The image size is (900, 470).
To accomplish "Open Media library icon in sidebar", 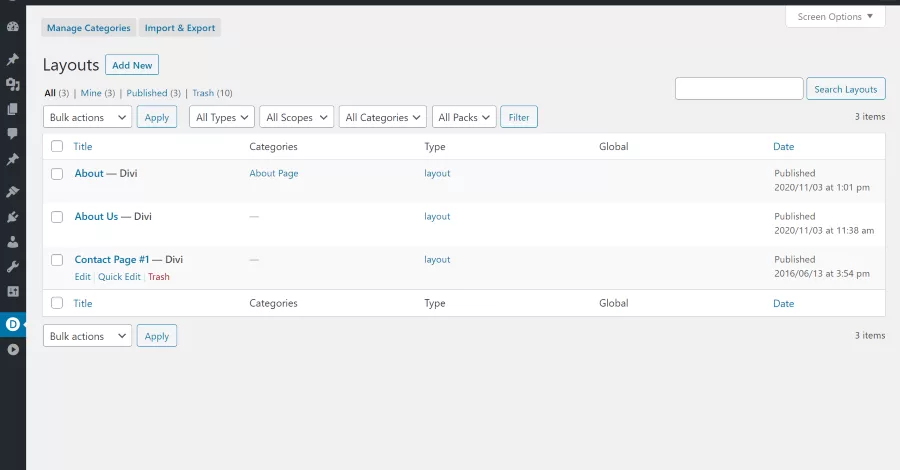I will tap(13, 84).
